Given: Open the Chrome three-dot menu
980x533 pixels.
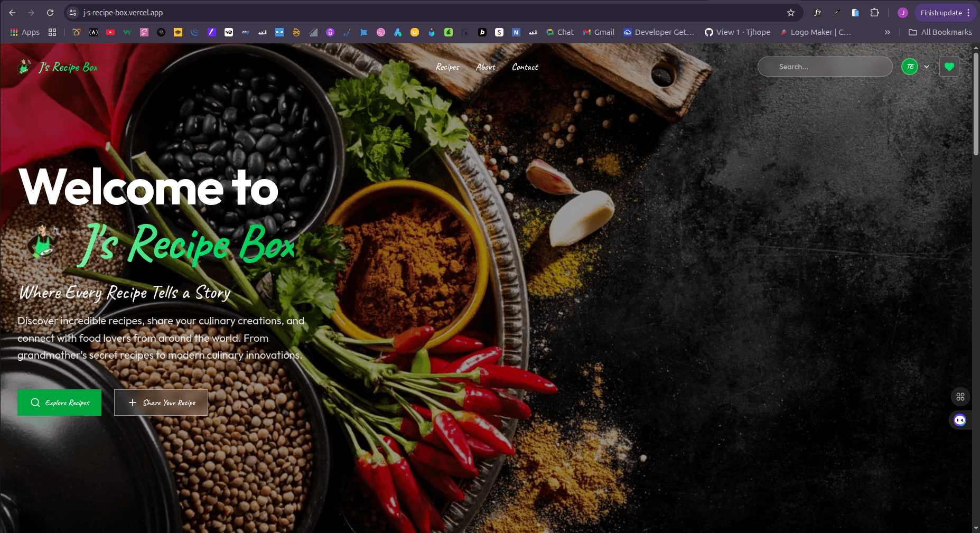Looking at the screenshot, I should [968, 13].
